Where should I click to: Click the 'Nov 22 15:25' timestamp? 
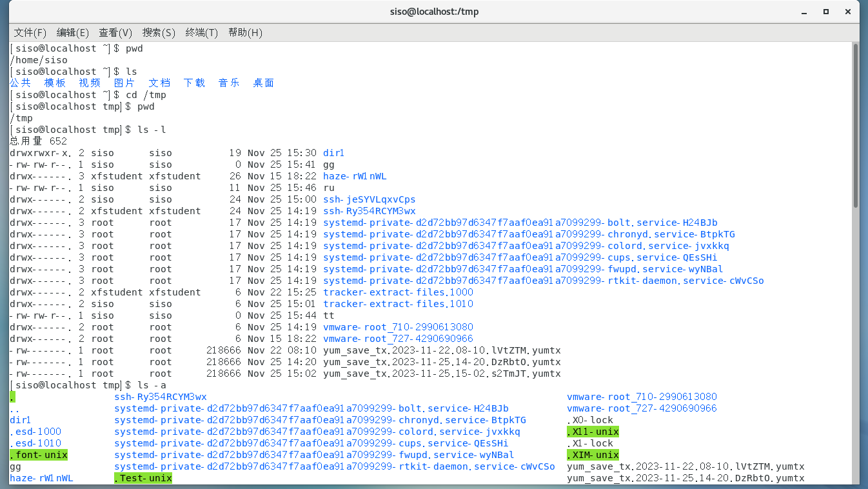282,292
